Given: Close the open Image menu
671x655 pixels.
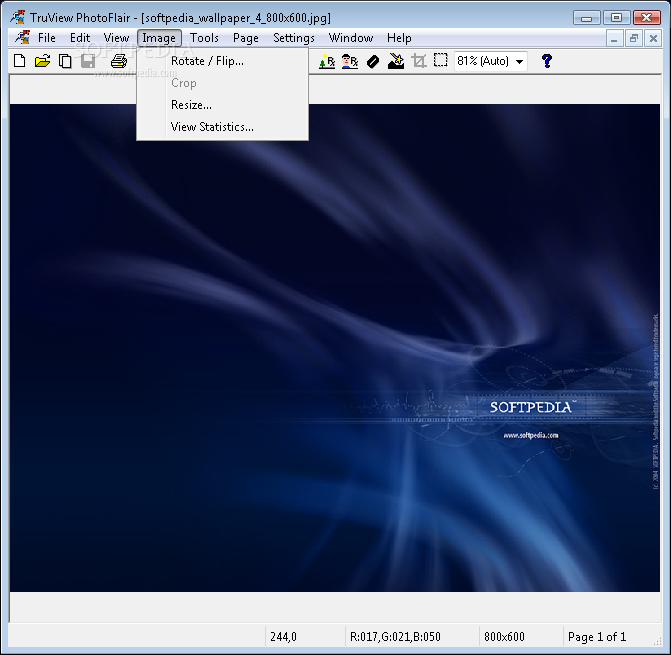Looking at the screenshot, I should (x=159, y=38).
